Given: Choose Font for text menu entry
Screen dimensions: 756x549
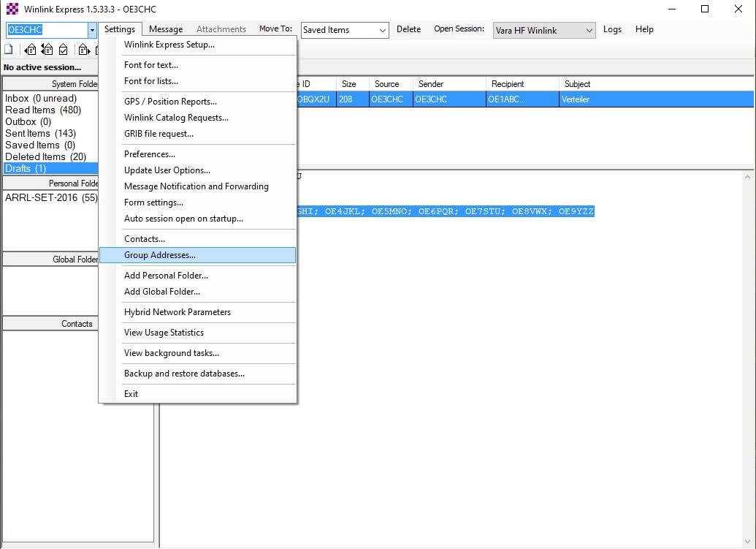Looking at the screenshot, I should [x=198, y=64].
